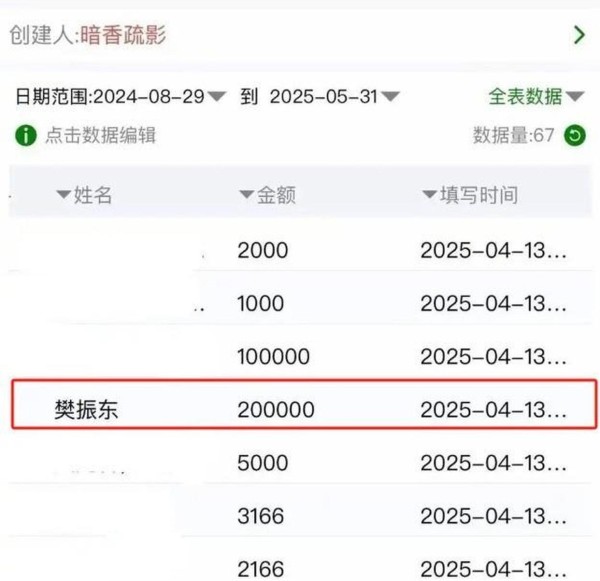Click the green refresh icon next to 数据量
The height and width of the screenshot is (581, 600).
click(x=574, y=135)
